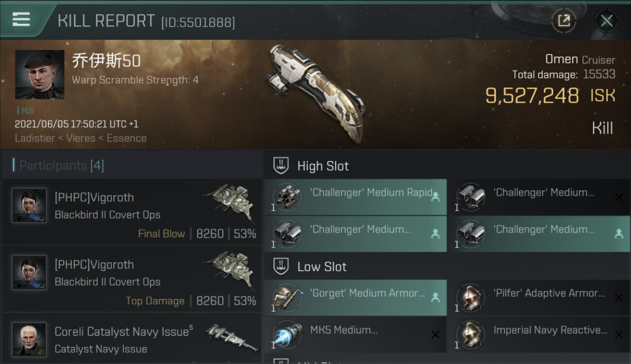This screenshot has height=364, width=631.
Task: Select 'Challenger' Medium Rapid launcher module
Action: click(355, 197)
